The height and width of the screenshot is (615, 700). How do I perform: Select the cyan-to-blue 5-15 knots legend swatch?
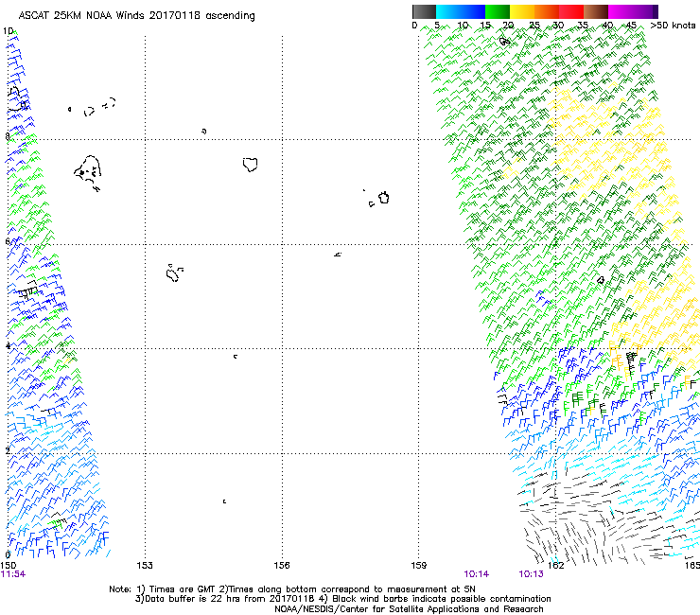(461, 11)
